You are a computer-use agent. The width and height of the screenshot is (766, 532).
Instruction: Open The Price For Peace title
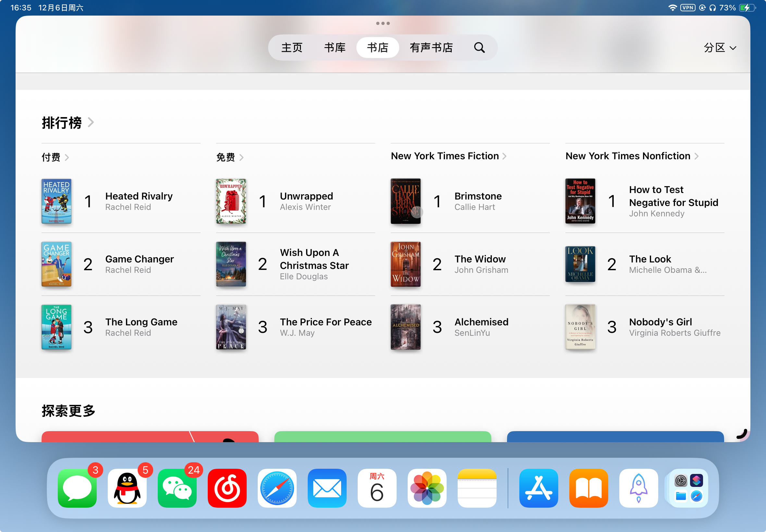(326, 322)
